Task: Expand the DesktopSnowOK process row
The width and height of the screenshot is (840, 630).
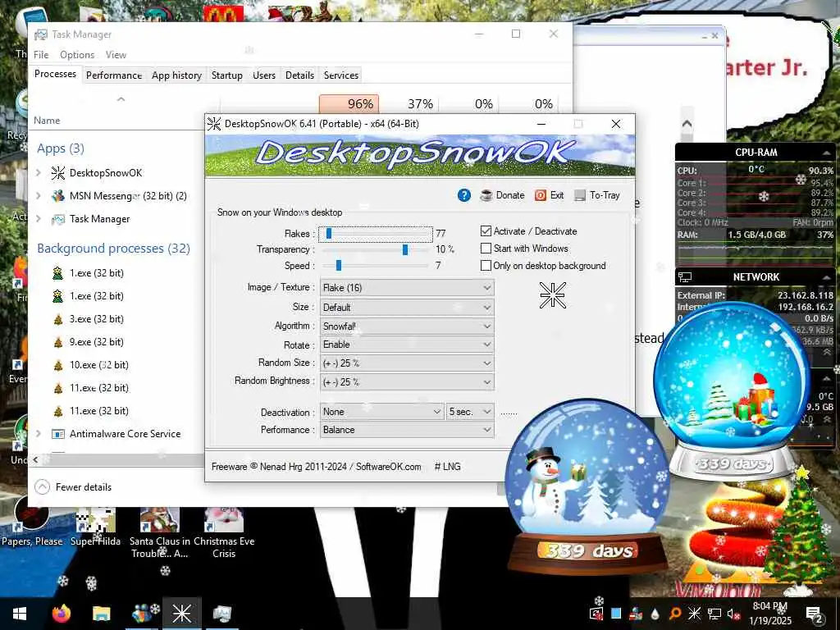Action: click(39, 172)
